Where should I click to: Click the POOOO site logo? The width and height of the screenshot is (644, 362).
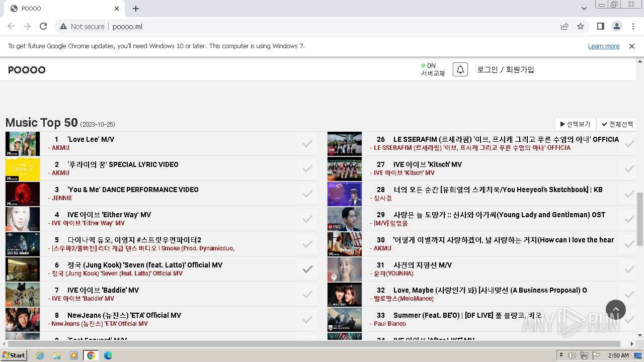click(27, 70)
